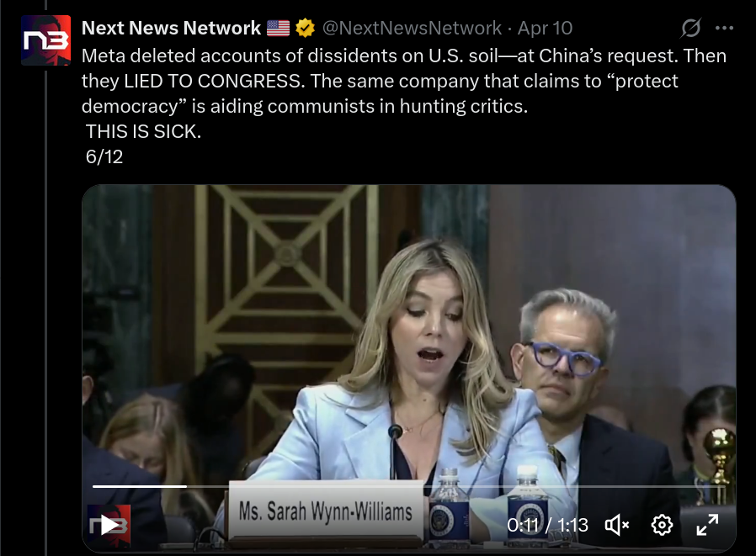Click the 'THIS IS SICK.' tweet text
The height and width of the screenshot is (556, 756).
(x=143, y=131)
